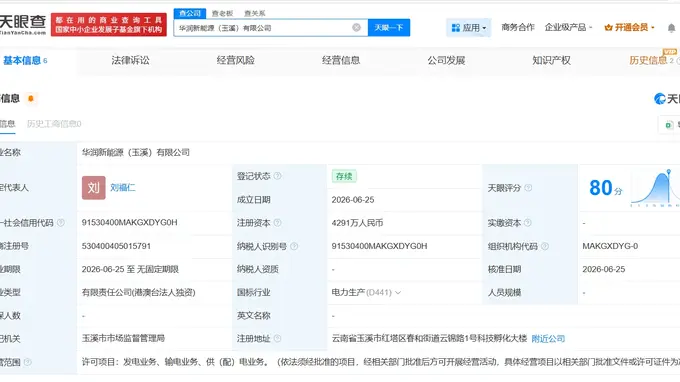This screenshot has width=680, height=382.
Task: Click 核准日期 value 2026-06-25
Action: pos(604,269)
